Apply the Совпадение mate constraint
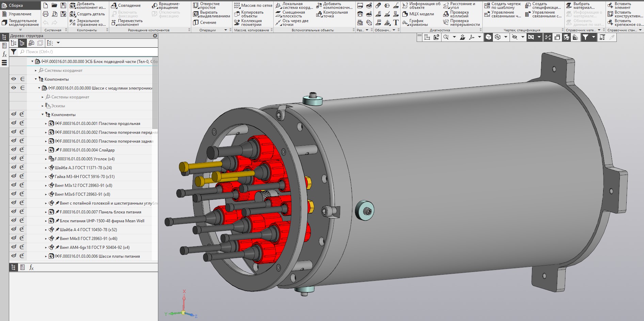Screen dimensions: 644x321 click(x=126, y=5)
